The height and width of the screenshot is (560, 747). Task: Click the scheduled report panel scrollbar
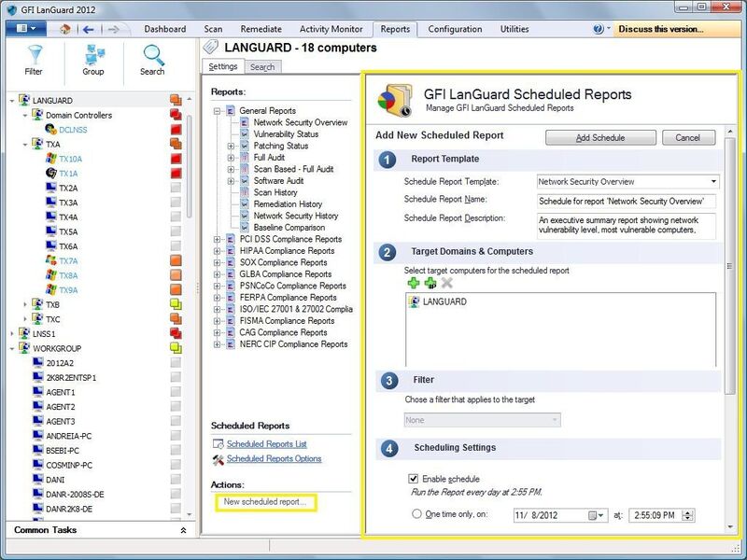coord(729,266)
